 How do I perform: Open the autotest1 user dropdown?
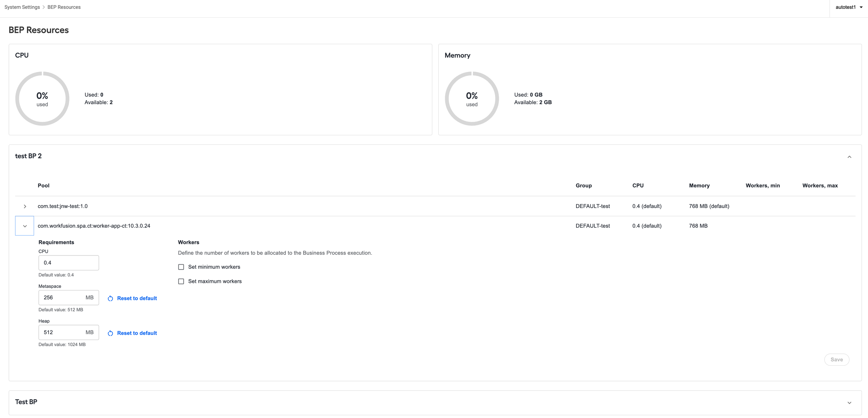point(849,7)
